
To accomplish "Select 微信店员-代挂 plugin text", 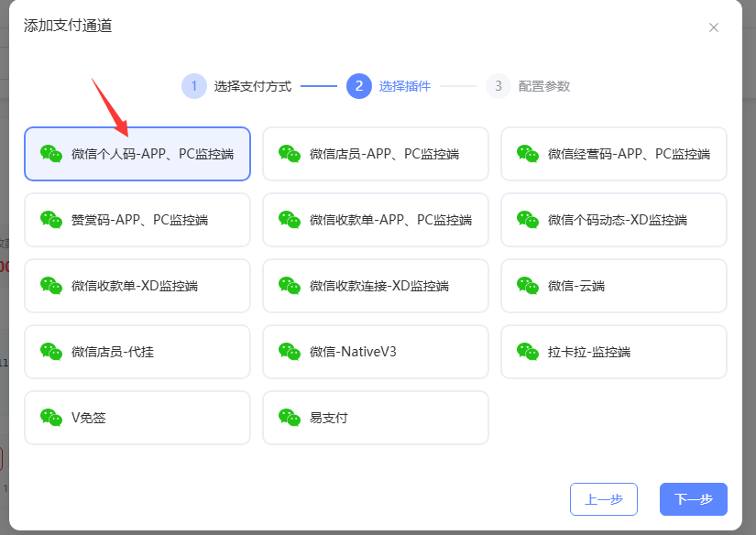I will click(113, 352).
